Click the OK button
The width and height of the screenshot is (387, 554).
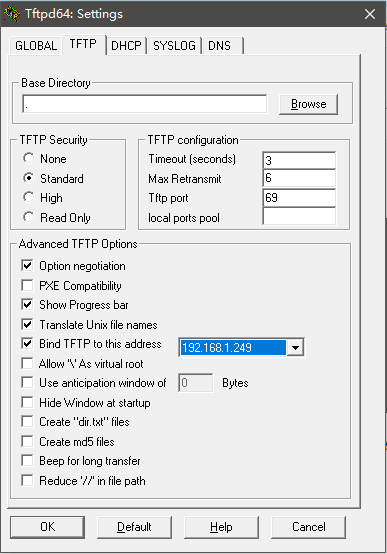coord(47,527)
